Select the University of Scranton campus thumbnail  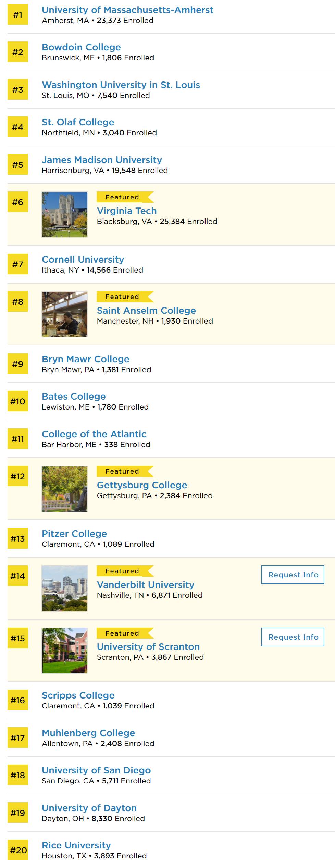[x=64, y=651]
